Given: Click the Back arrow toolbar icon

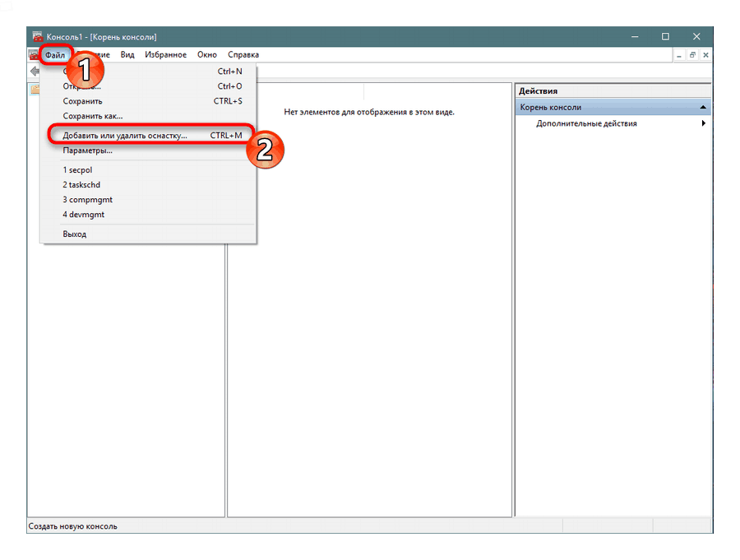Looking at the screenshot, I should click(x=35, y=72).
